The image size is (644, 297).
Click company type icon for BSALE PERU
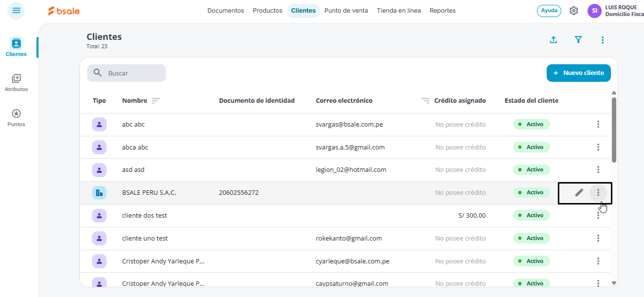[x=99, y=192]
